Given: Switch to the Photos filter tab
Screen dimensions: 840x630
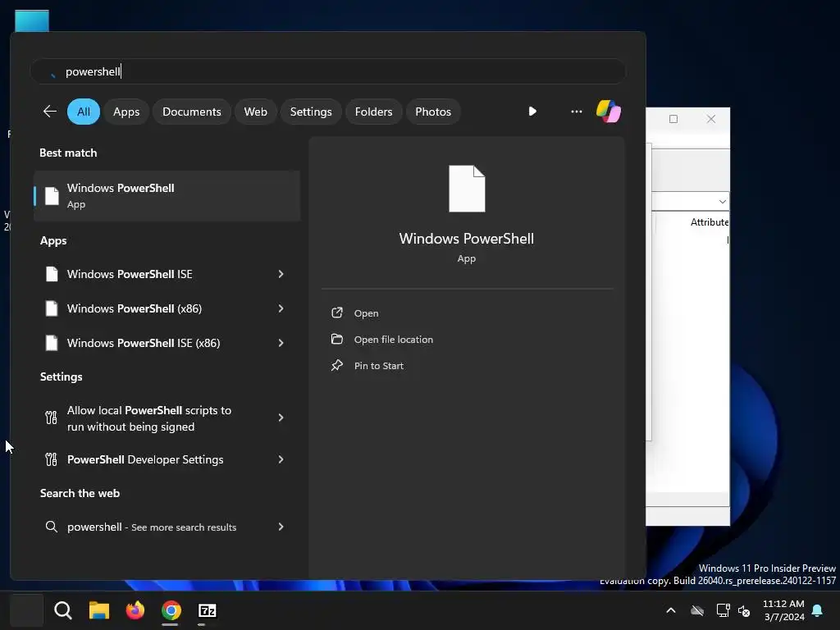Looking at the screenshot, I should point(433,112).
